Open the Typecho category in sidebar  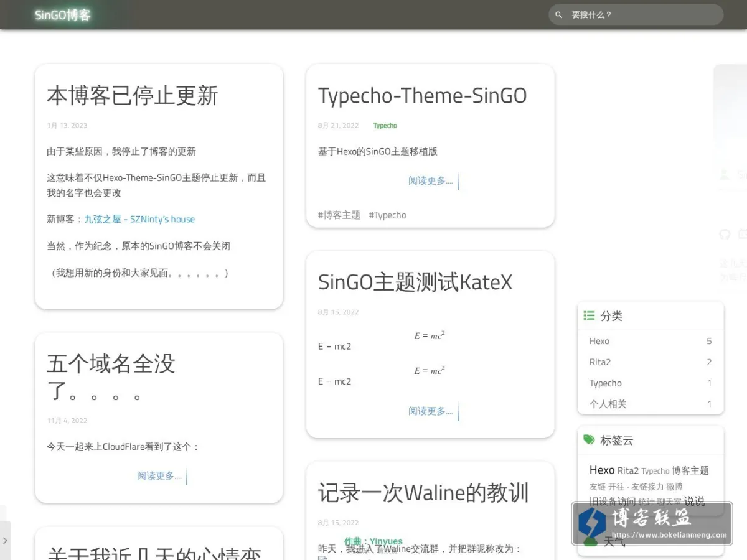click(606, 383)
